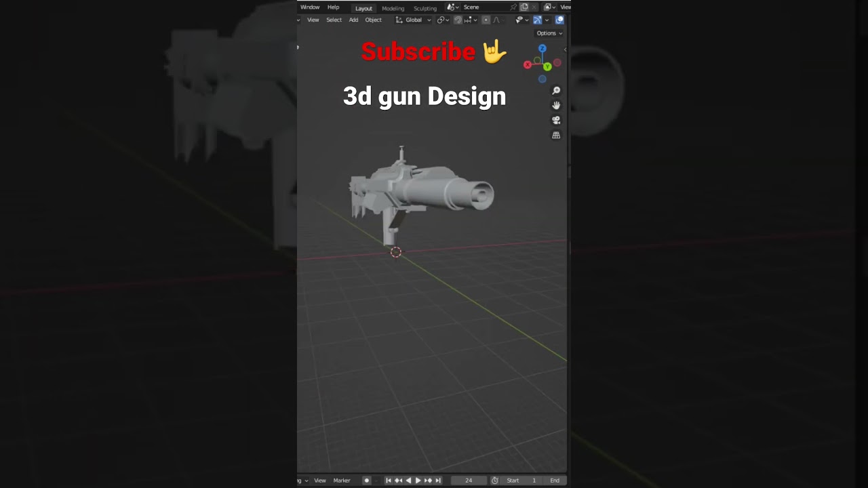The image size is (868, 488).
Task: Click the pin scene icon
Action: pos(513,7)
